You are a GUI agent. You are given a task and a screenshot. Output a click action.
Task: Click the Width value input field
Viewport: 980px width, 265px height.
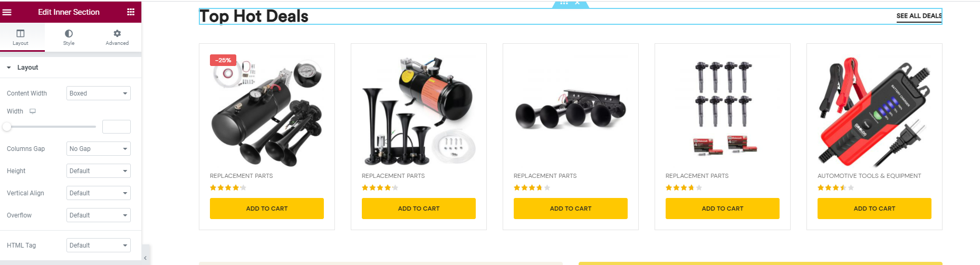click(x=117, y=127)
